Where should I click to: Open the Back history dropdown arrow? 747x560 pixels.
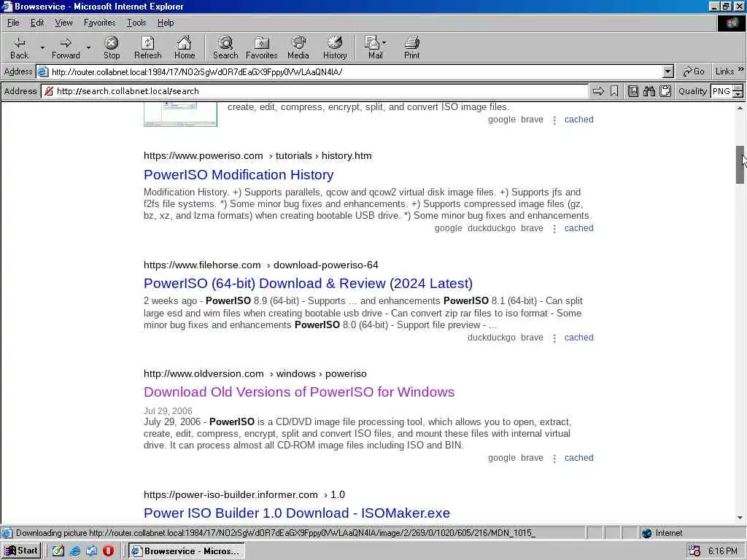tap(42, 47)
